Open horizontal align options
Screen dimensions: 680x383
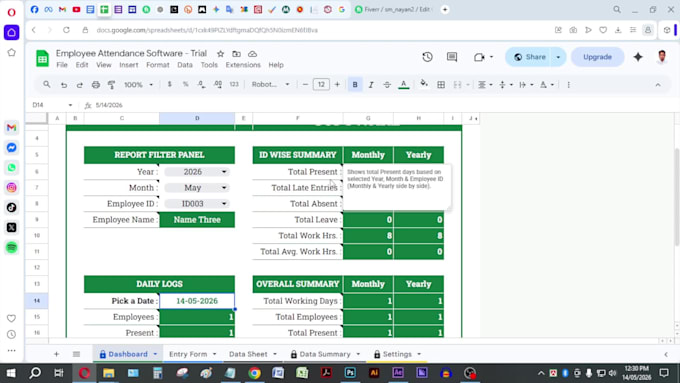click(x=485, y=85)
